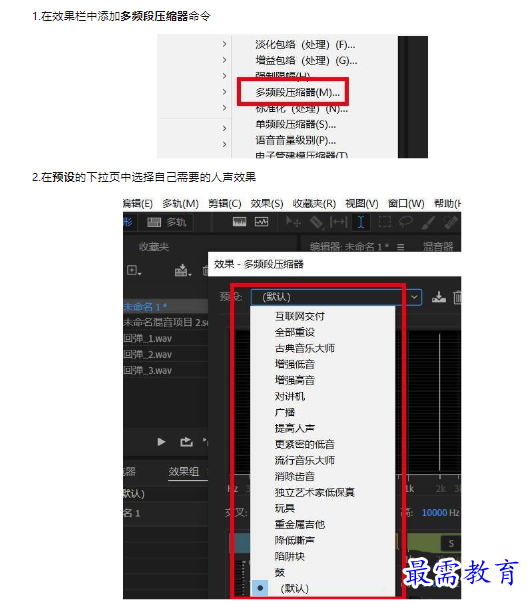Select file 回弹_1.wav in Files panel
Image resolution: width=527 pixels, height=604 pixels.
point(148,338)
